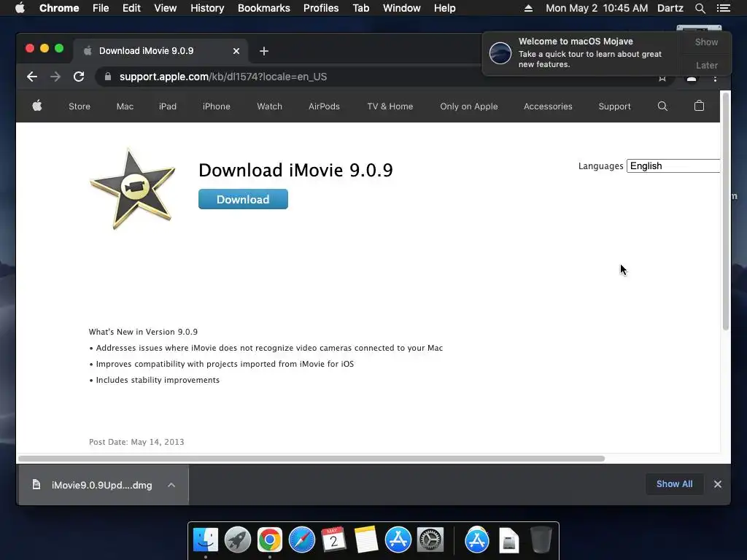The width and height of the screenshot is (747, 560).
Task: Click the eject icon in menu bar
Action: 528,8
